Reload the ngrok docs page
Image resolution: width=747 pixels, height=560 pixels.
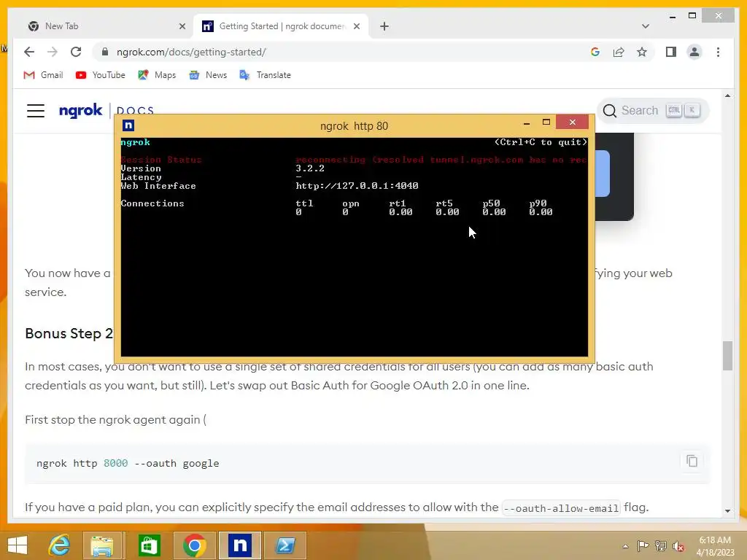pos(76,52)
